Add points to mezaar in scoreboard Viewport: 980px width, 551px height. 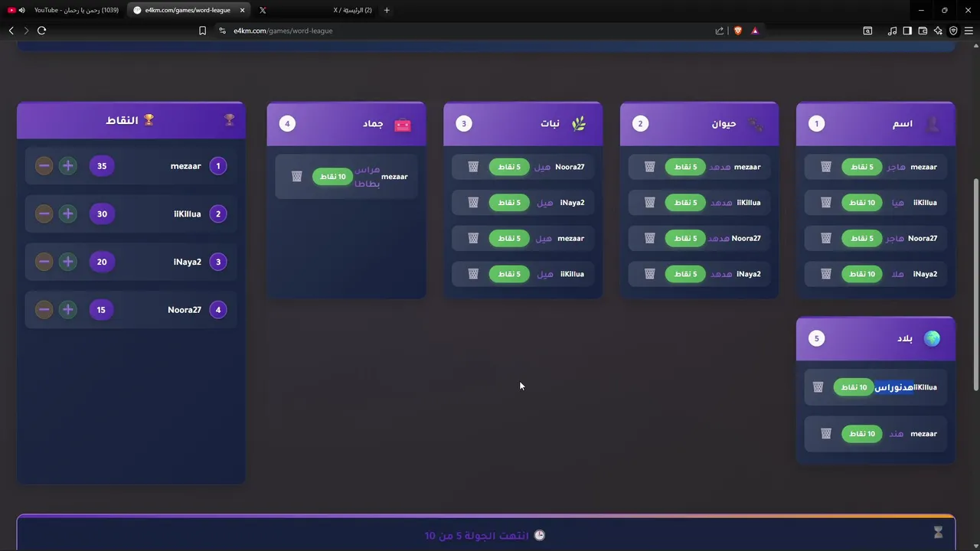[67, 166]
